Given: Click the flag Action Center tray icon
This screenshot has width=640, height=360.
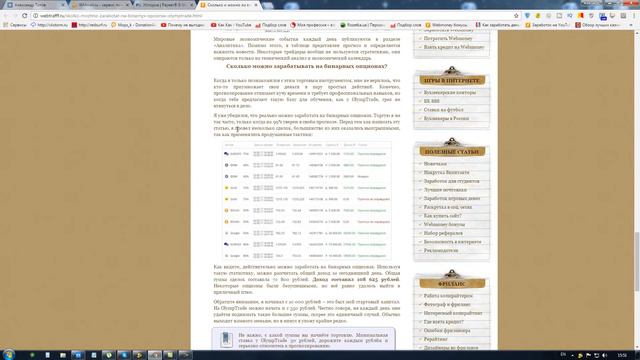Looking at the screenshot, I should [588, 355].
